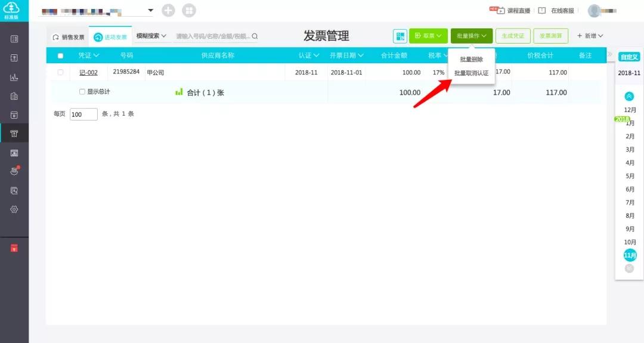Choose 批量取消认证 from the menu
644x343 pixels.
[x=471, y=73]
